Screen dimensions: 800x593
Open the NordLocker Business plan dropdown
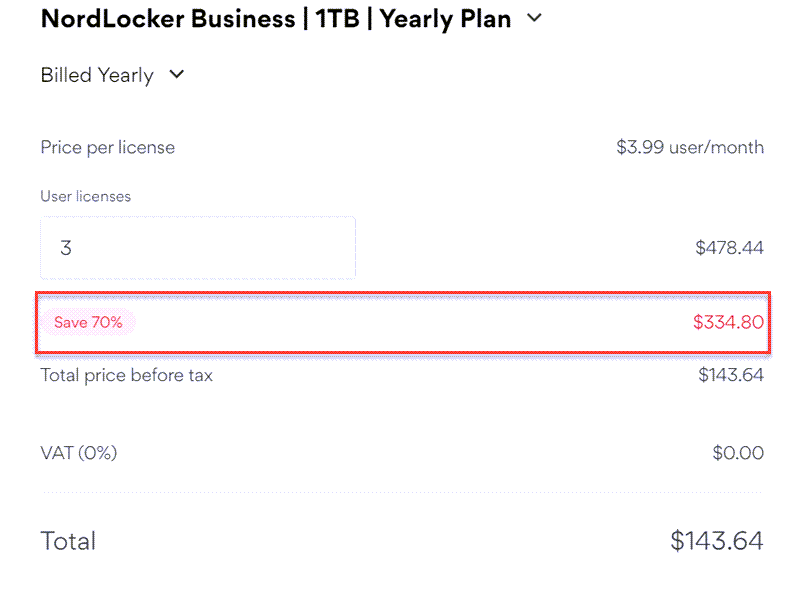533,18
